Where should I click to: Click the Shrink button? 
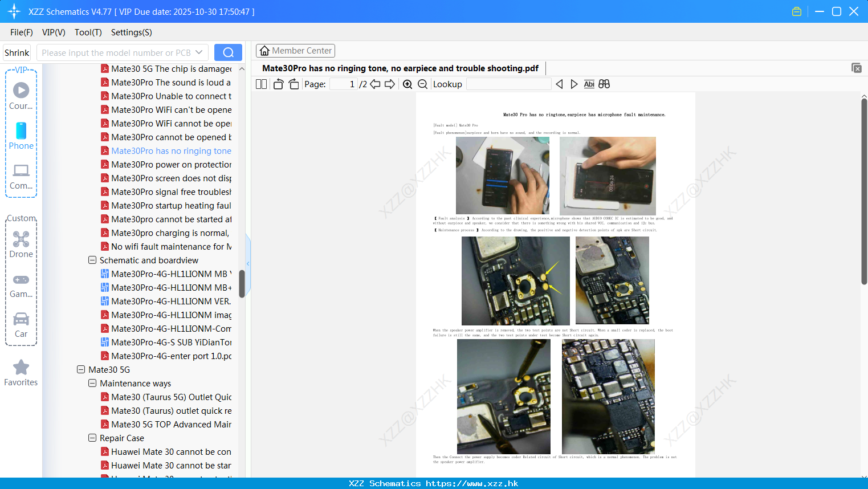(x=17, y=52)
